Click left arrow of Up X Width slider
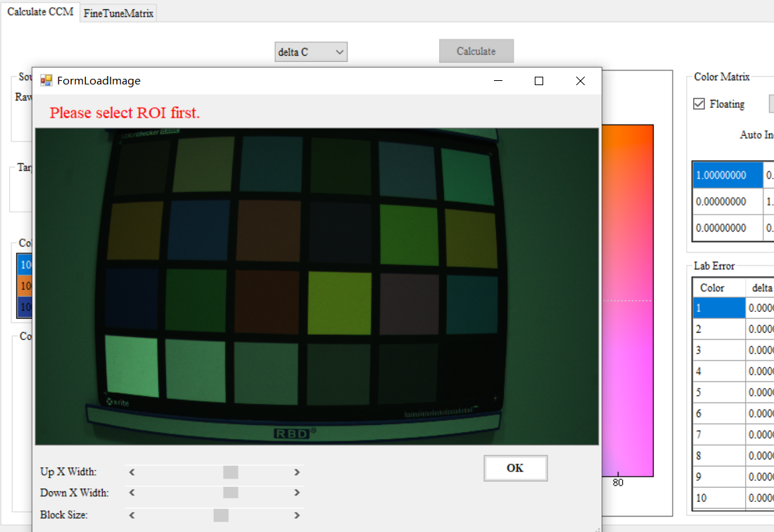The image size is (774, 532). 132,472
